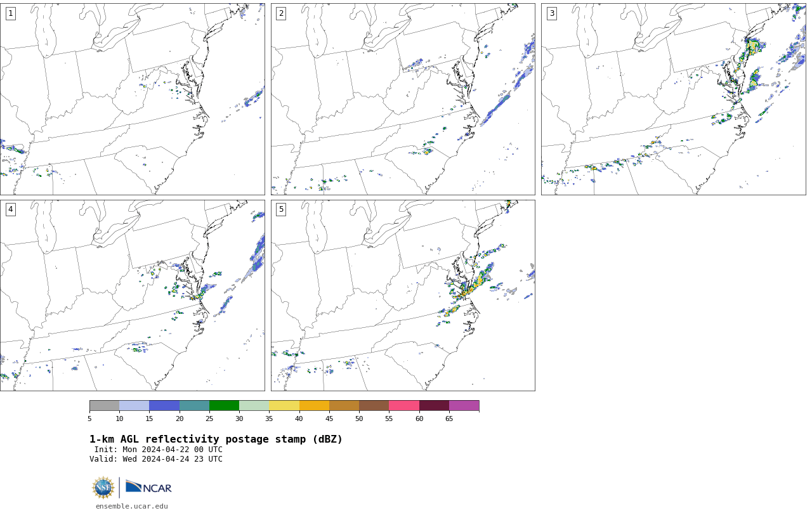Click the teal 20-25 dBZ swatch

click(194, 406)
